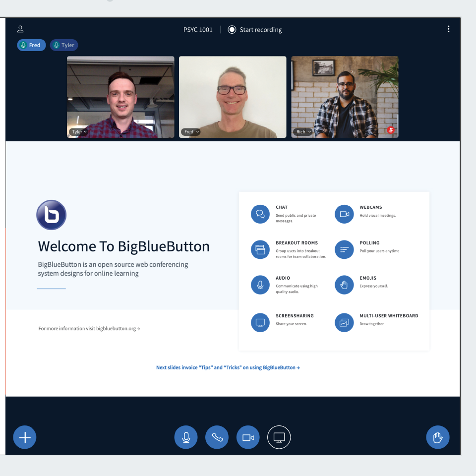
Task: Open the users list icon
Action: tap(20, 29)
